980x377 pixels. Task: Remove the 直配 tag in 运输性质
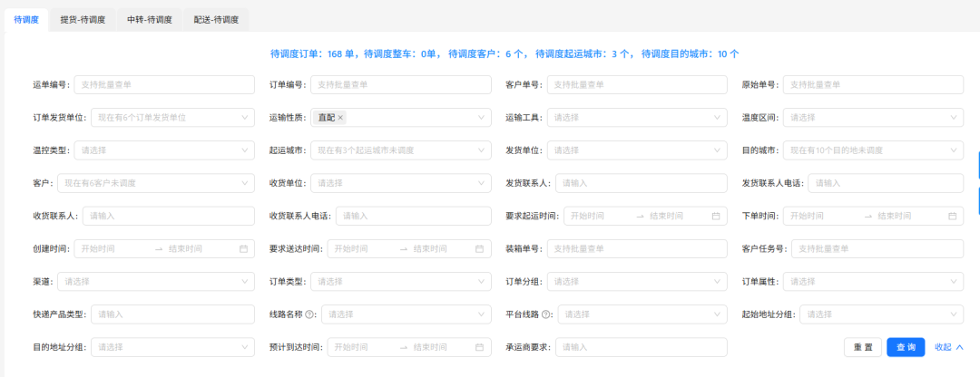340,117
